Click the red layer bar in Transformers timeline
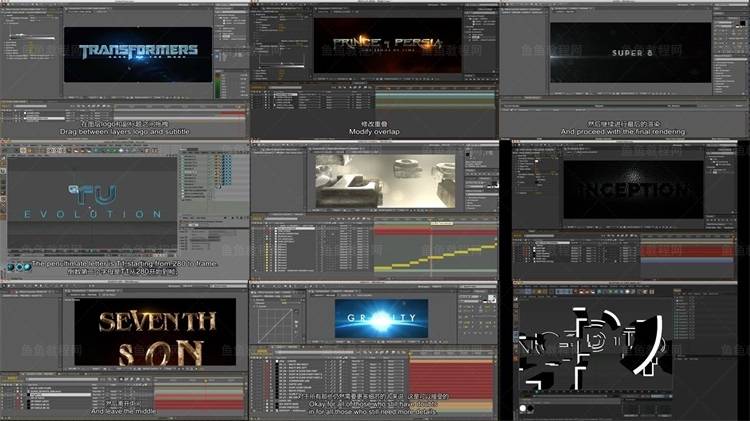 pos(232,114)
